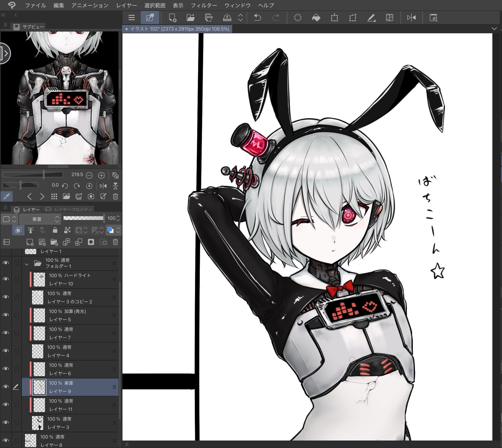The width and height of the screenshot is (502, 448).
Task: Open the ウィンドウ menu
Action: 238,5
